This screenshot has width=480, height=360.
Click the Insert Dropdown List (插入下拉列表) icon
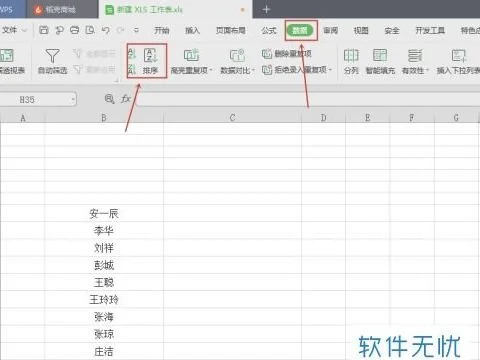458,56
